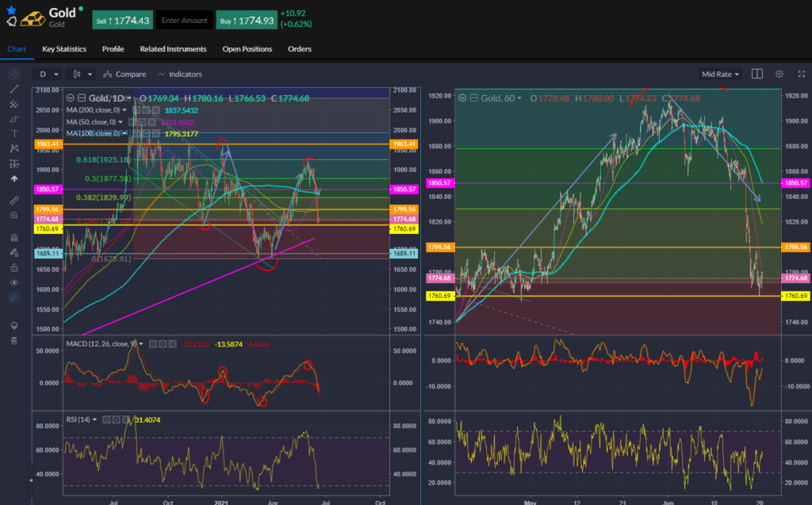This screenshot has height=505, width=812.
Task: Select the Trend Line drawing tool
Action: (x=13, y=90)
